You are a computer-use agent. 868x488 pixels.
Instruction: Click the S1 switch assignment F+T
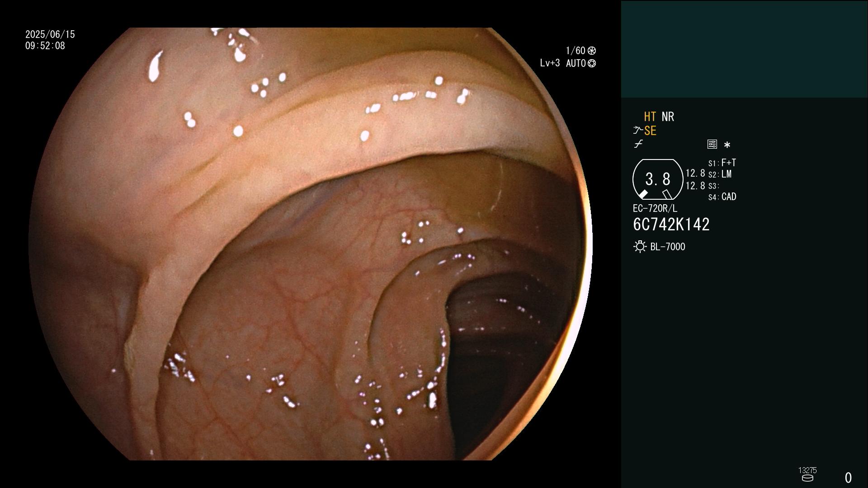(x=722, y=163)
